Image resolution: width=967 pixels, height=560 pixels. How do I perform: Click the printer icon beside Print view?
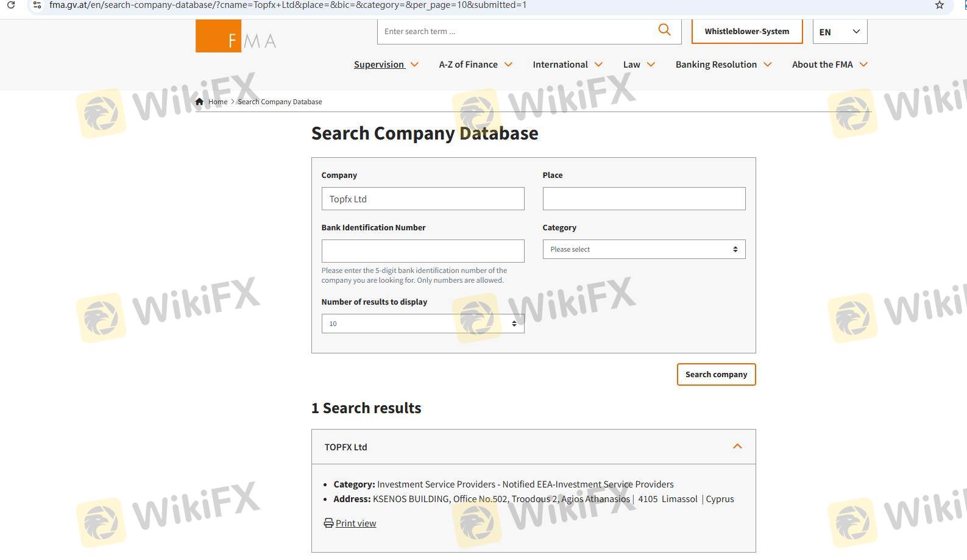[x=328, y=523]
